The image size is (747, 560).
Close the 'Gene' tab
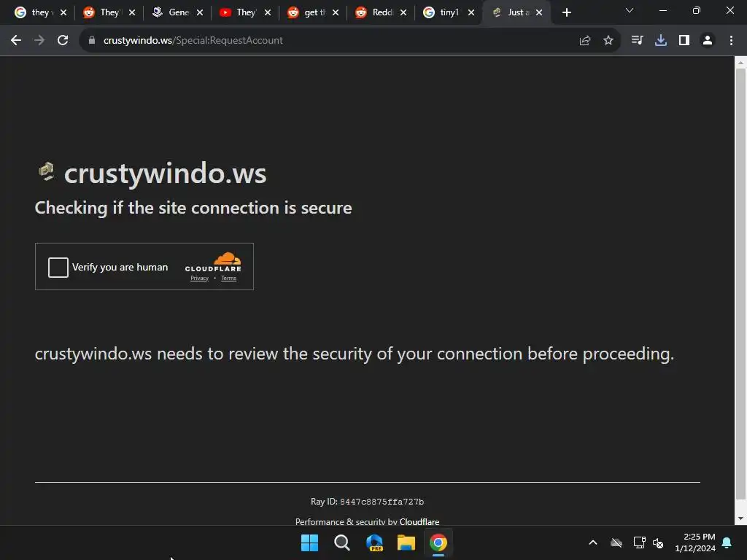pyautogui.click(x=200, y=13)
